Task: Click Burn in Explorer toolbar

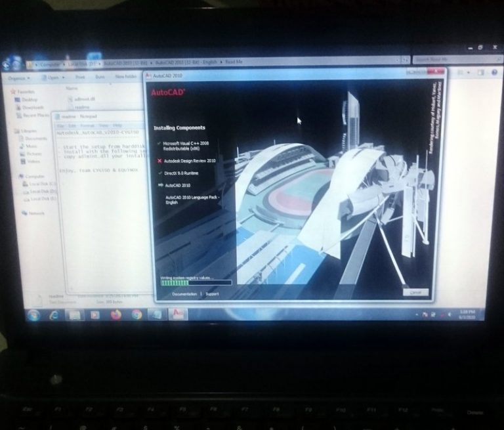Action: 100,77
